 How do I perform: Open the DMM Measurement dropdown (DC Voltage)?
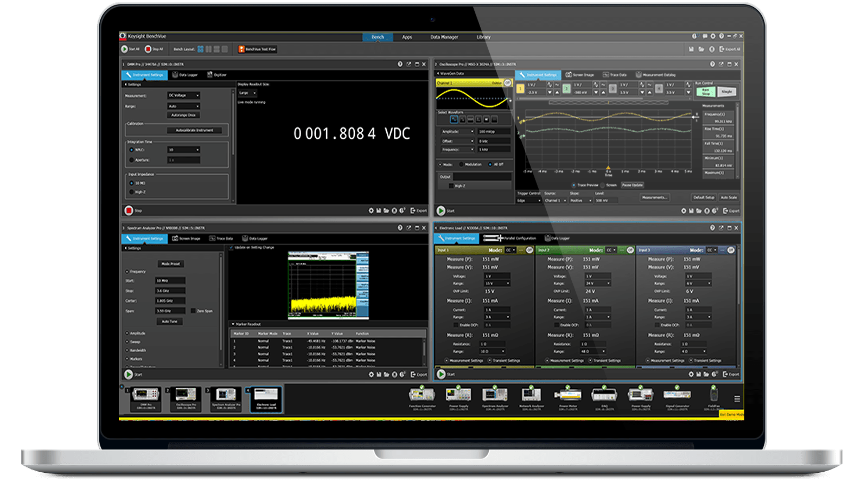click(183, 95)
